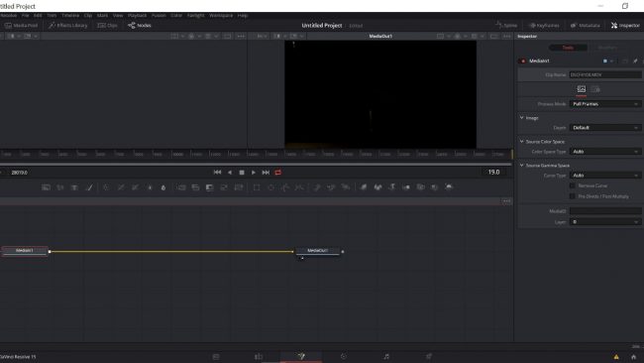Open the Fusion menu
This screenshot has width=644, height=363.
coord(159,15)
